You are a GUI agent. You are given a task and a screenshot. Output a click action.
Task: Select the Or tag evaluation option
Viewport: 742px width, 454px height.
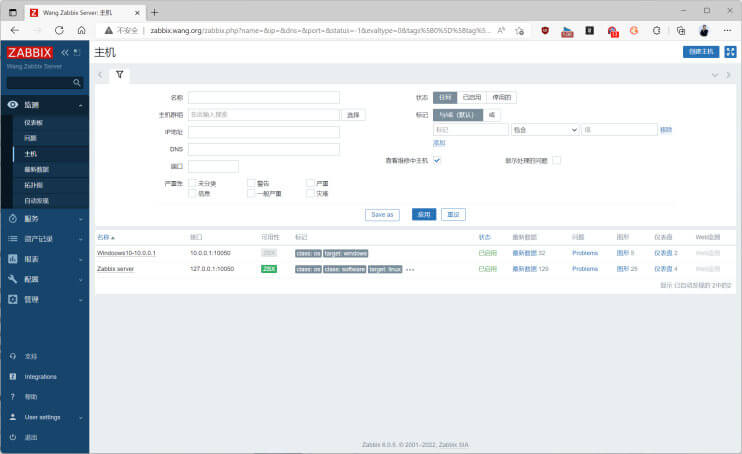(492, 115)
